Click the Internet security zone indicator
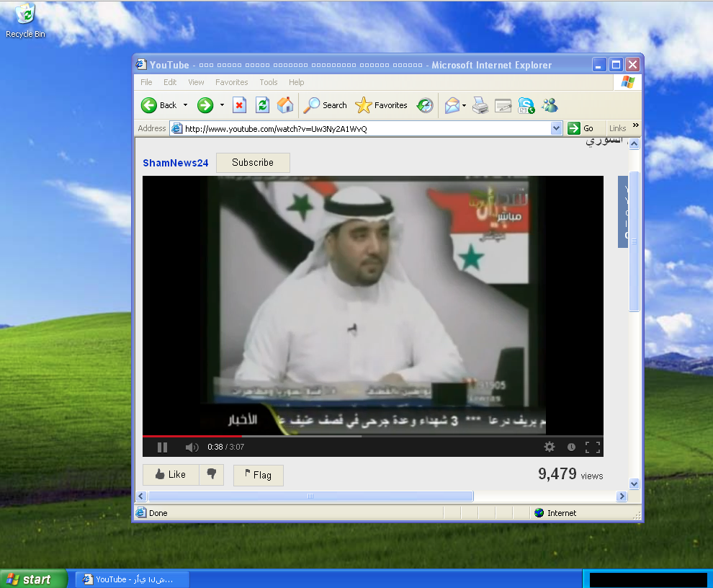 tap(555, 513)
